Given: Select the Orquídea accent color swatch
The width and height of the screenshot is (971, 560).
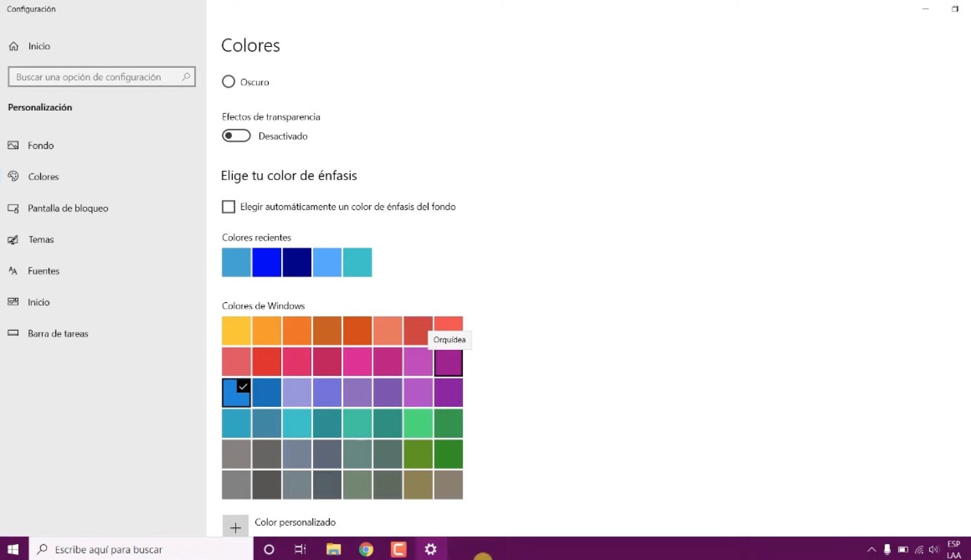Looking at the screenshot, I should tap(449, 362).
